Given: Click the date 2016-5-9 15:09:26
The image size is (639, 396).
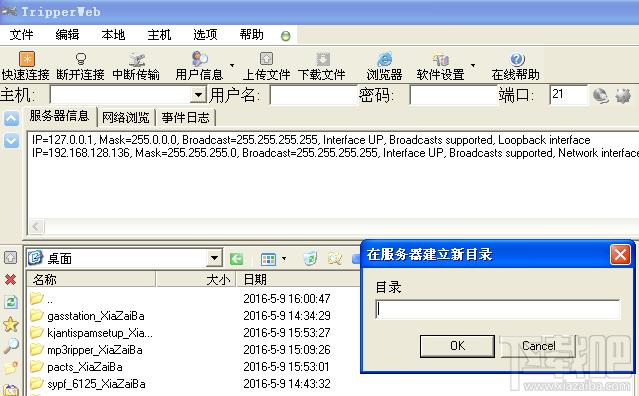Looking at the screenshot, I should 287,350.
